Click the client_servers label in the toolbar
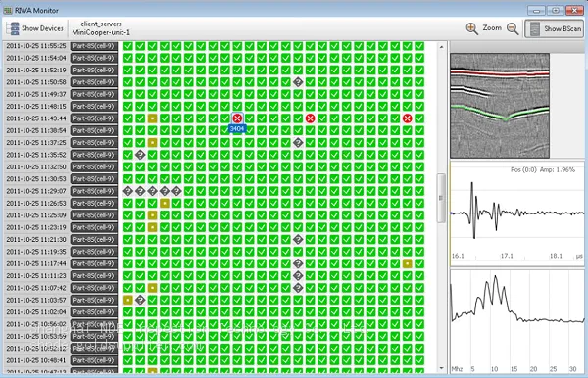The width and height of the screenshot is (588, 378). pos(101,24)
